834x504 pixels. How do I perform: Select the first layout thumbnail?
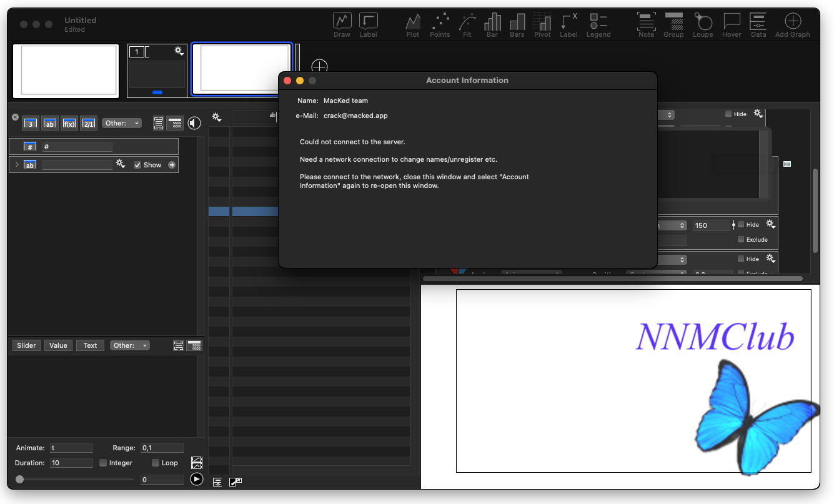66,70
